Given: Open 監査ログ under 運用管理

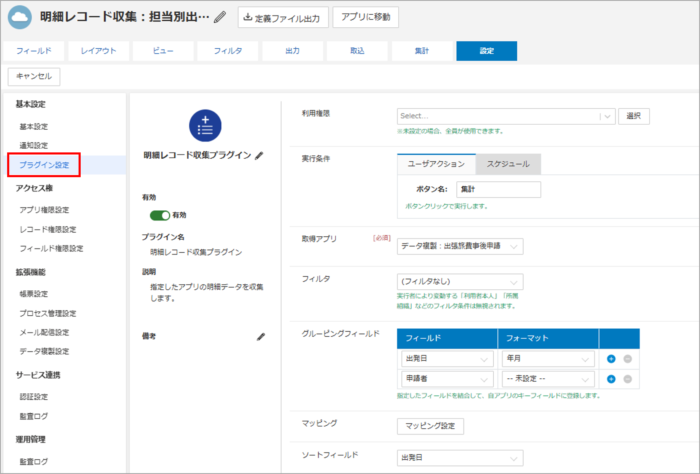Looking at the screenshot, I should coord(33,462).
